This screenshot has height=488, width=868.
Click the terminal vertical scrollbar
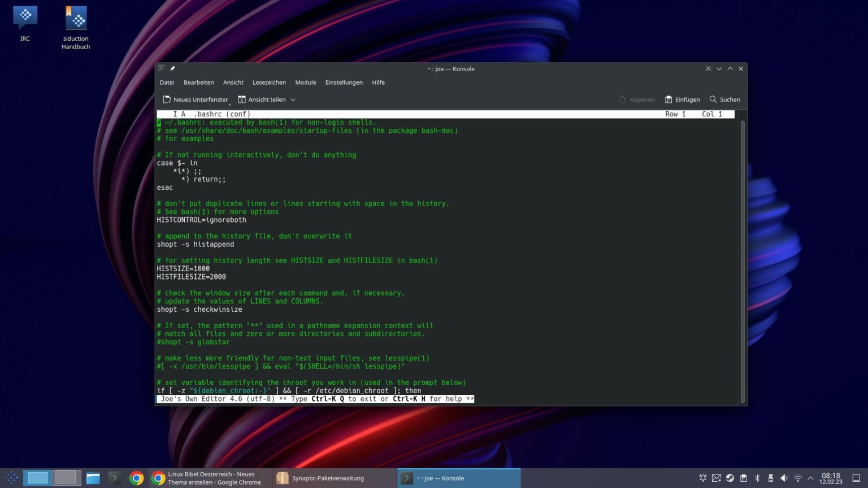[x=743, y=261]
